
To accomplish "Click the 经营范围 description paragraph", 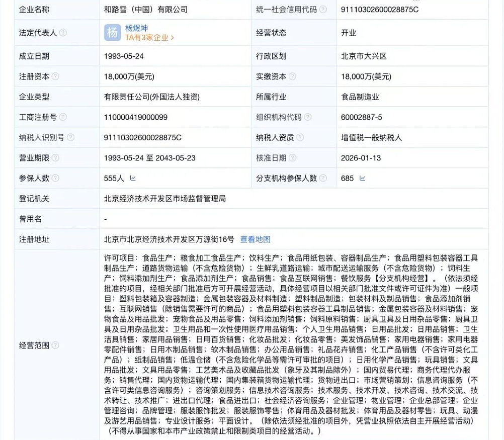I will point(291,344).
